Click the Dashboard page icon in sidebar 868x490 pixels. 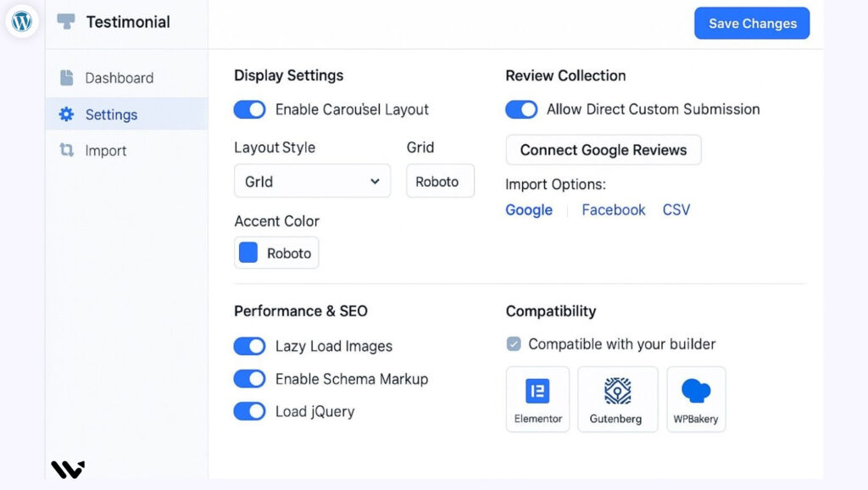(66, 78)
